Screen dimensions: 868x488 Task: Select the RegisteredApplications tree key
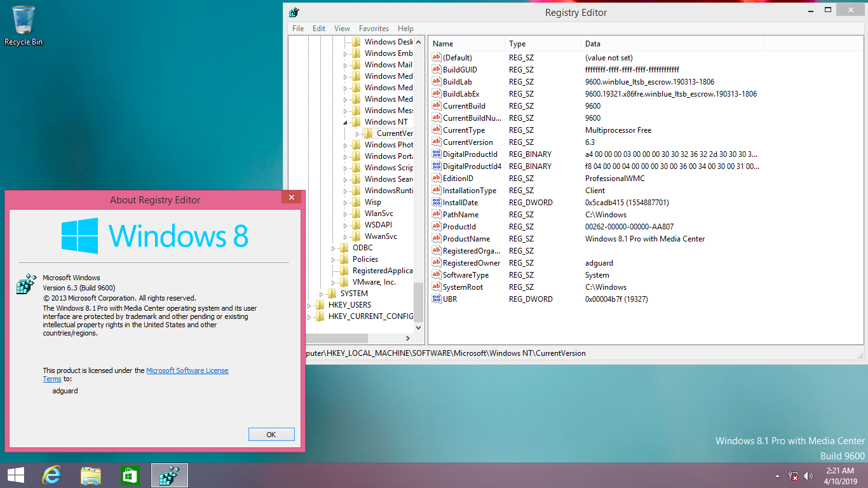click(x=383, y=271)
